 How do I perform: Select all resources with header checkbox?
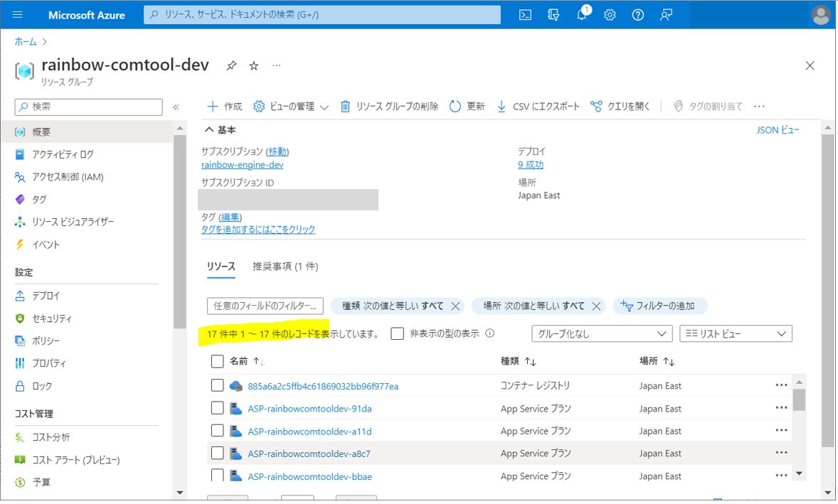pyautogui.click(x=218, y=361)
